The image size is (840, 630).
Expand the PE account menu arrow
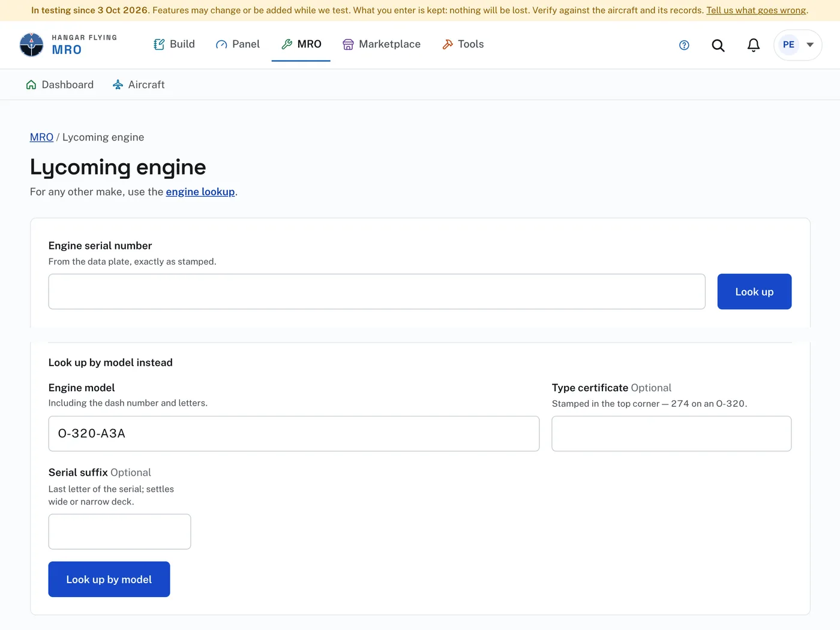pyautogui.click(x=810, y=45)
